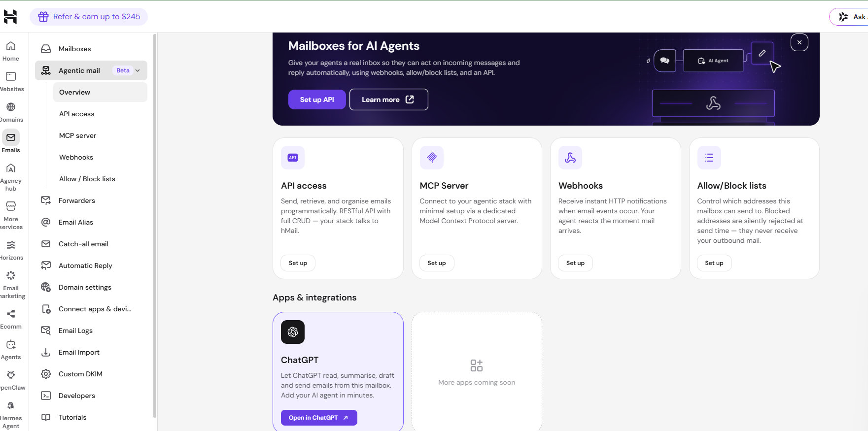Open the Horizons icon in sidebar
Image resolution: width=868 pixels, height=431 pixels.
(x=11, y=245)
